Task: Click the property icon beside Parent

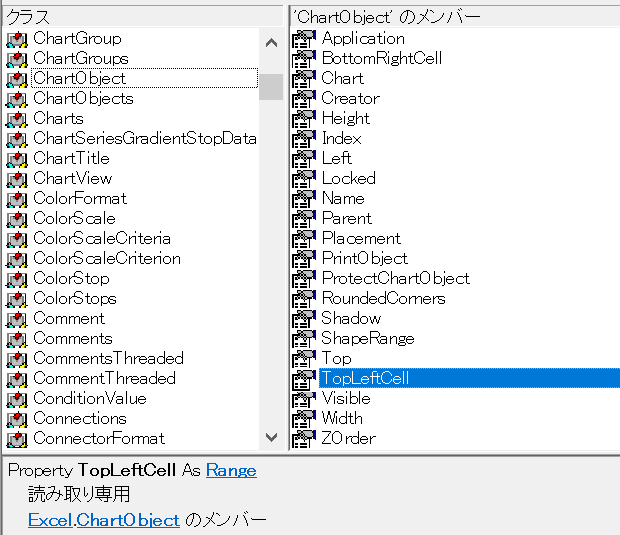Action: pos(304,219)
